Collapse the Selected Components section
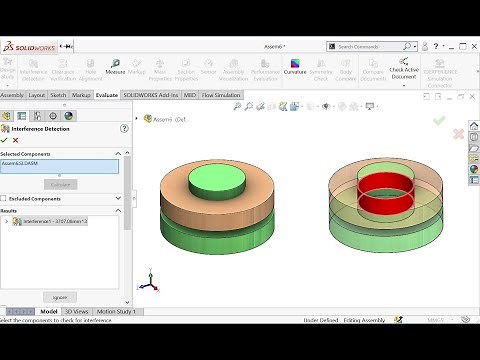This screenshot has height=360, width=480. pos(118,153)
